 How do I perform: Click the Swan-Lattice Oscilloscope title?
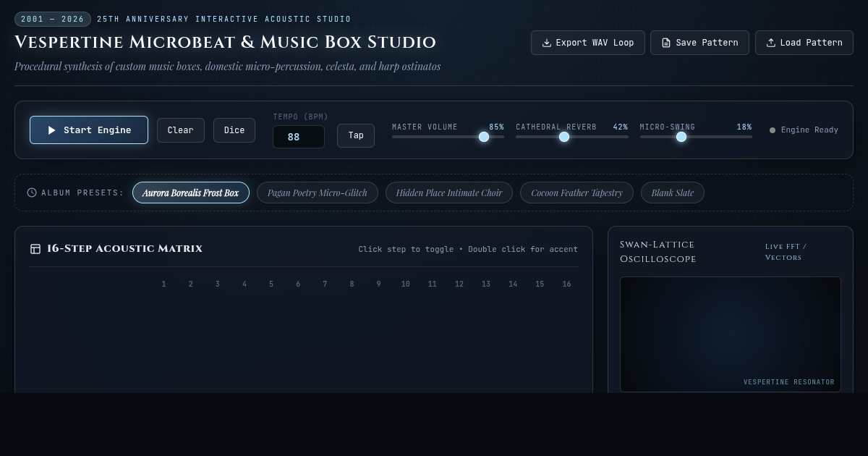[x=658, y=252]
